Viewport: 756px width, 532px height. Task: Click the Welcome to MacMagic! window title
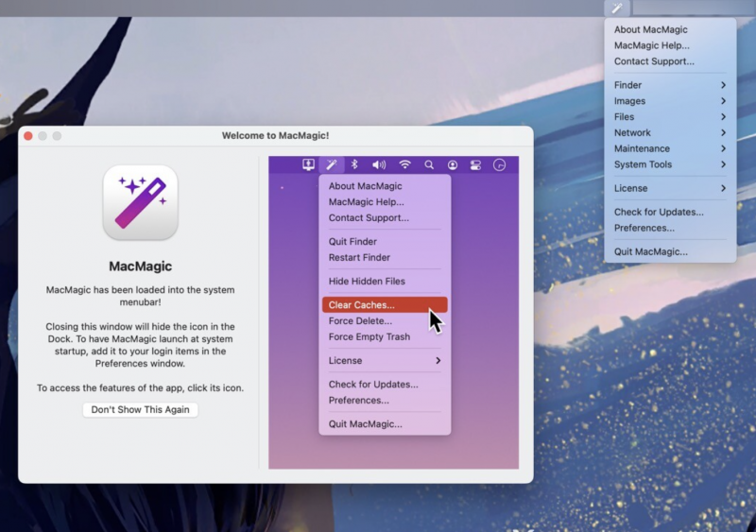click(275, 135)
